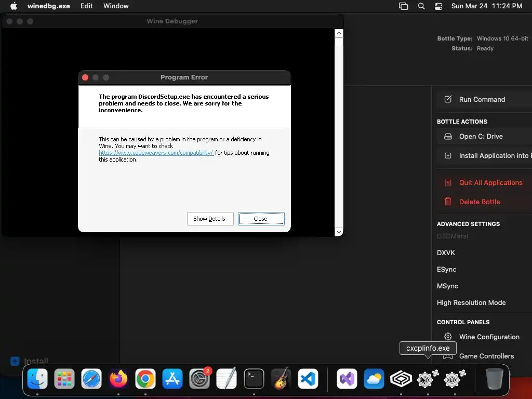Viewport: 532px width, 399px height.
Task: Click the red close button of Program Error
Action: point(85,77)
